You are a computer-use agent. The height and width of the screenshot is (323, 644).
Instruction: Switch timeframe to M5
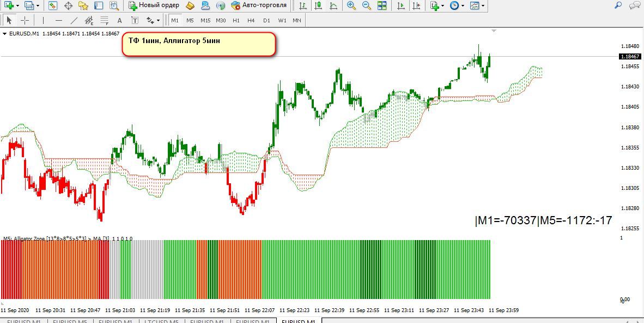[x=190, y=20]
